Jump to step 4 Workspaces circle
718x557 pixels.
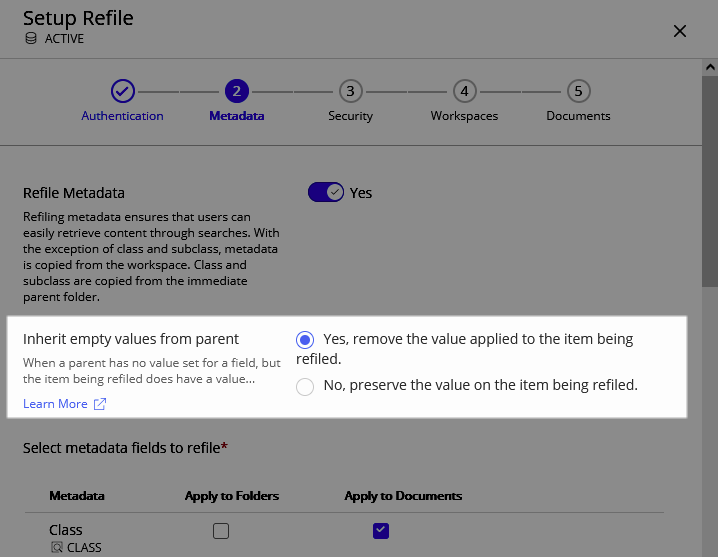click(x=464, y=91)
